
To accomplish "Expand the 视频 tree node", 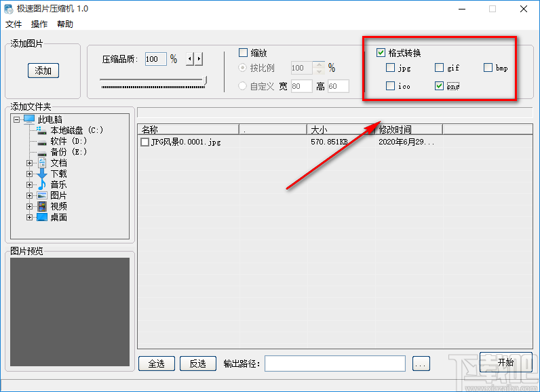I will tap(30, 206).
